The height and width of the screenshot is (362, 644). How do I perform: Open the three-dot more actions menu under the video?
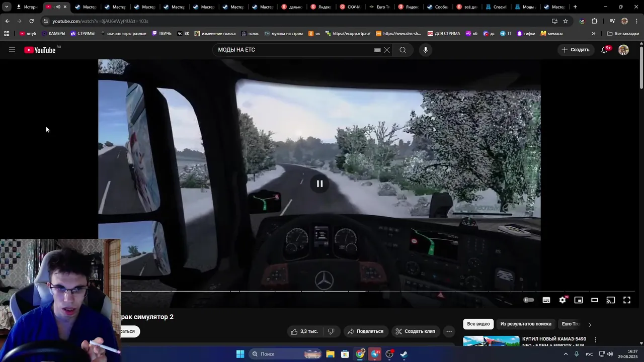[449, 331]
